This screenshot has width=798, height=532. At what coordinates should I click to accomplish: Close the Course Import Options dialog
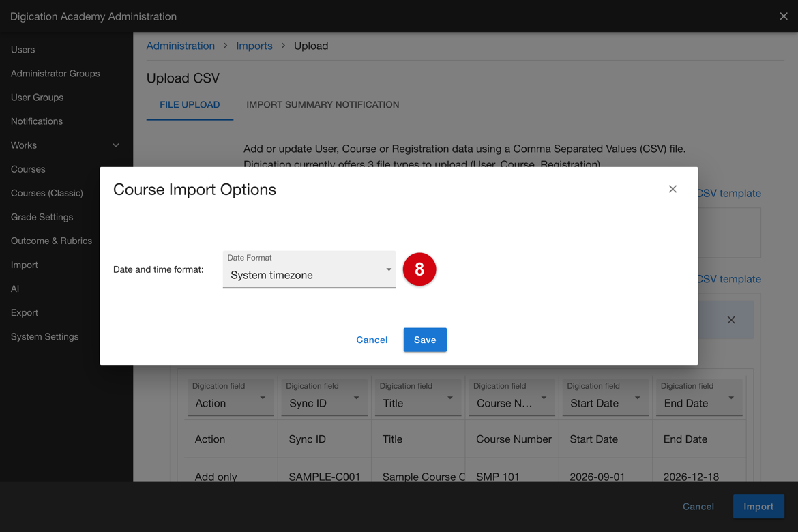tap(673, 189)
